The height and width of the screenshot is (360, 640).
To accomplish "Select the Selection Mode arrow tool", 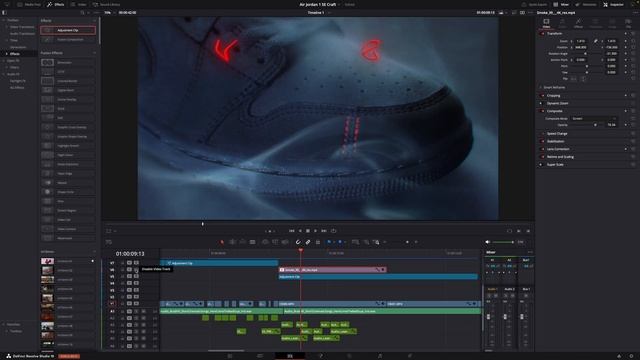I will click(x=222, y=242).
